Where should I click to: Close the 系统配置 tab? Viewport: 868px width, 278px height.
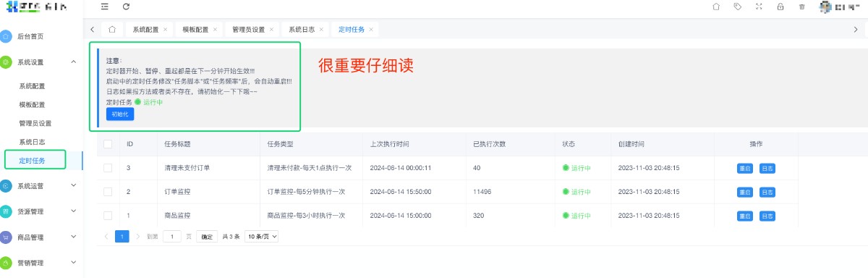(166, 30)
